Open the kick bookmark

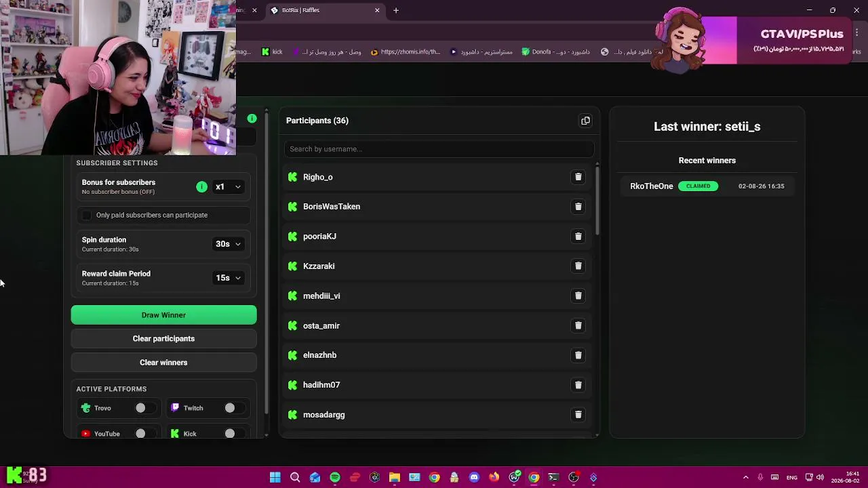[x=272, y=52]
